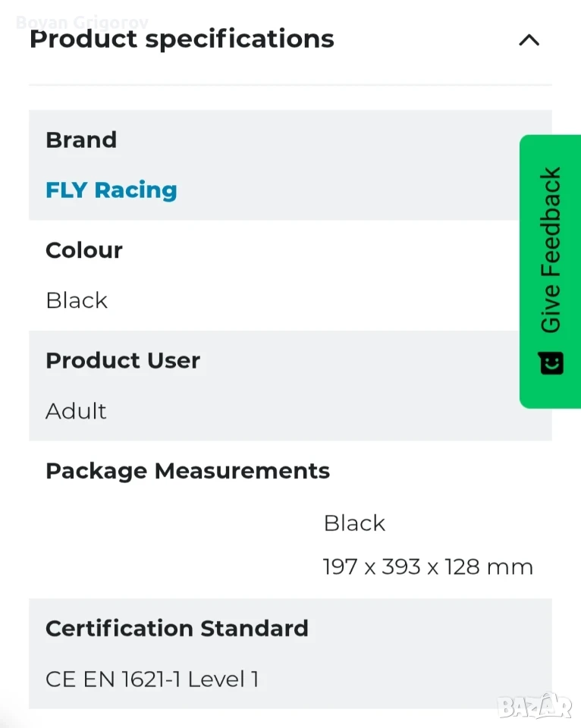The width and height of the screenshot is (581, 728).
Task: Click the Give Feedback side tab
Action: click(x=550, y=271)
